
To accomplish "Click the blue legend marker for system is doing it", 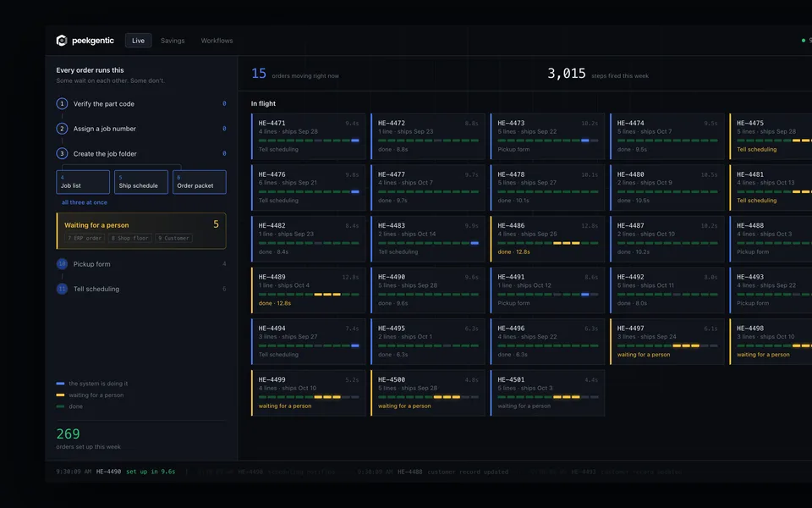I will (61, 384).
